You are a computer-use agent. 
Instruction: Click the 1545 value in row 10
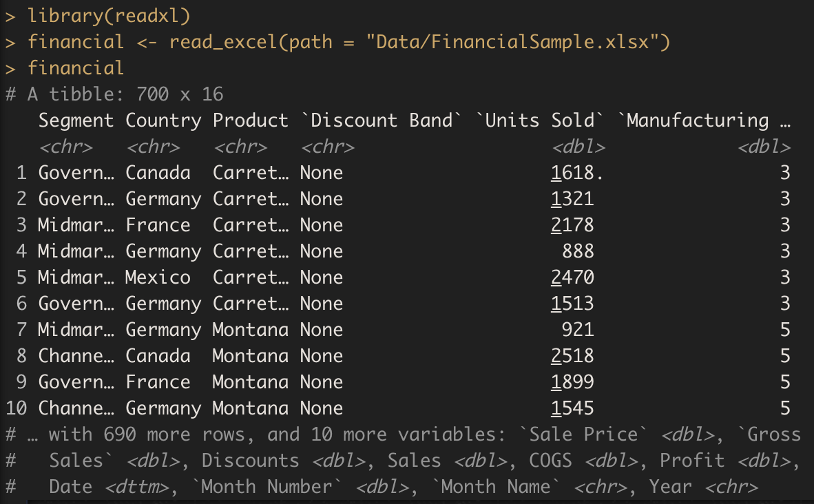(572, 408)
